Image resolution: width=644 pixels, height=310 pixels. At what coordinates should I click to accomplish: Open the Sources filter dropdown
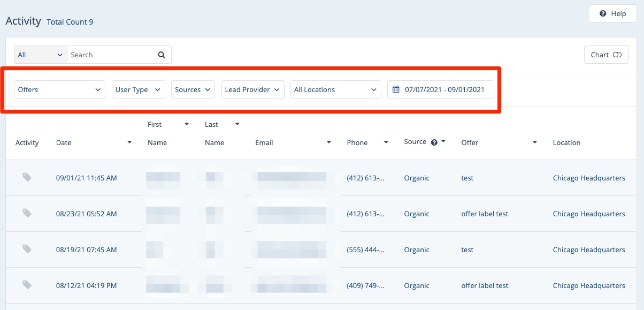pos(193,89)
